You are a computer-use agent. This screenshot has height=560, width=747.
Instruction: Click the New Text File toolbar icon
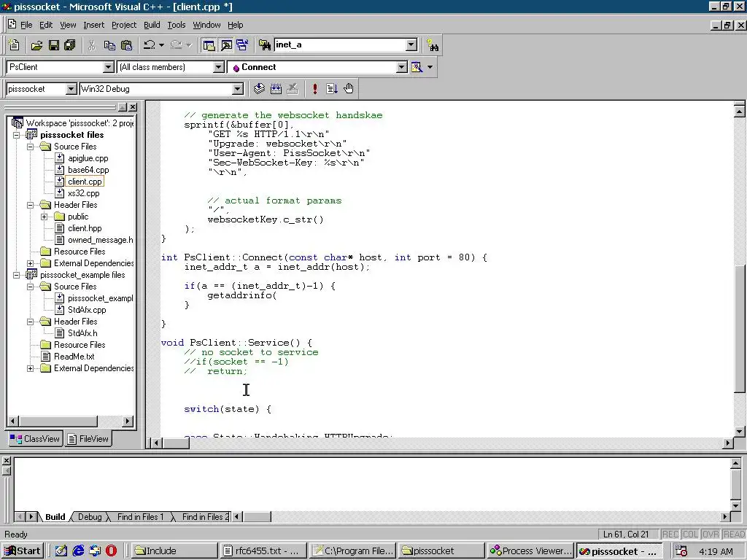(14, 44)
